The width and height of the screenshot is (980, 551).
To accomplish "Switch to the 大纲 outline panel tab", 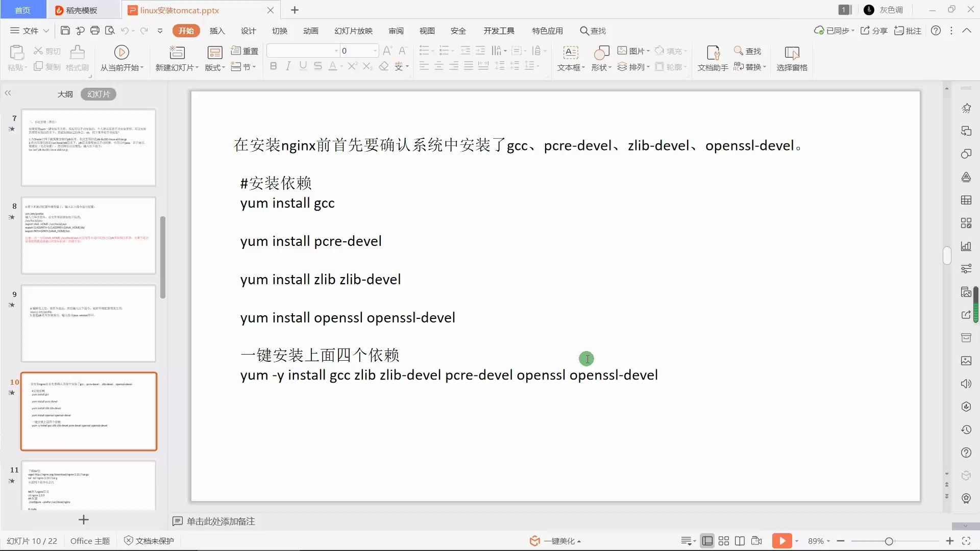I will (65, 94).
